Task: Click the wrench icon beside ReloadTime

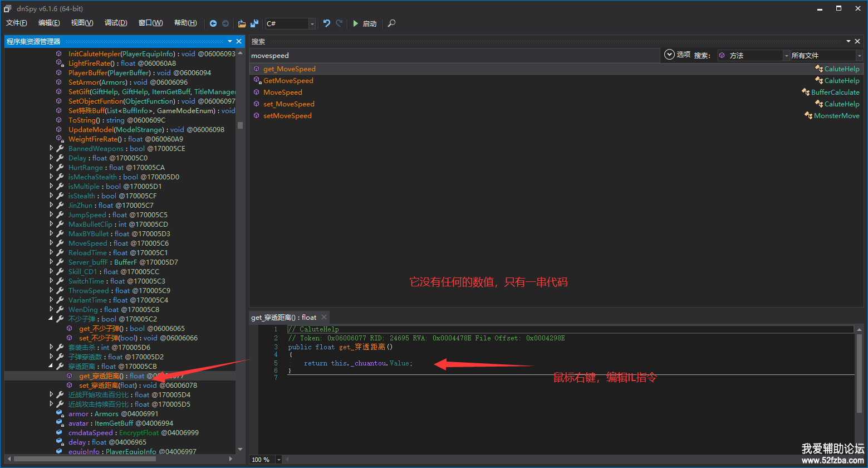Action: [x=60, y=252]
